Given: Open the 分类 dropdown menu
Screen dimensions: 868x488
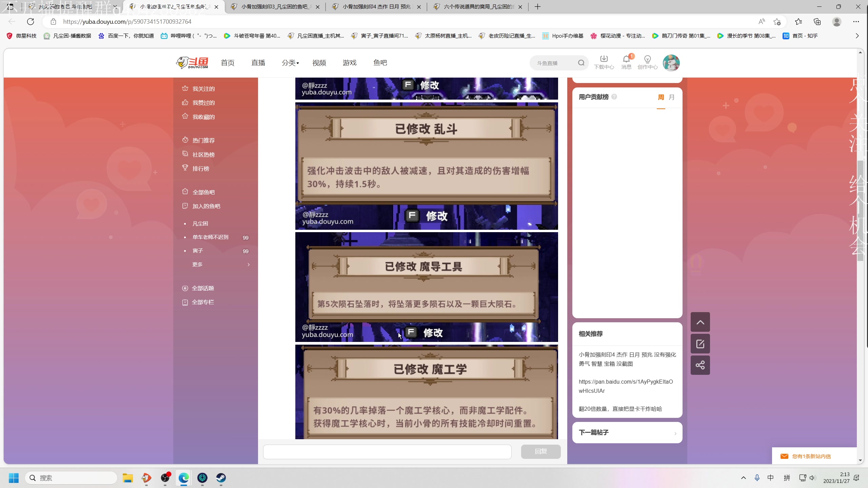Looking at the screenshot, I should coord(290,63).
